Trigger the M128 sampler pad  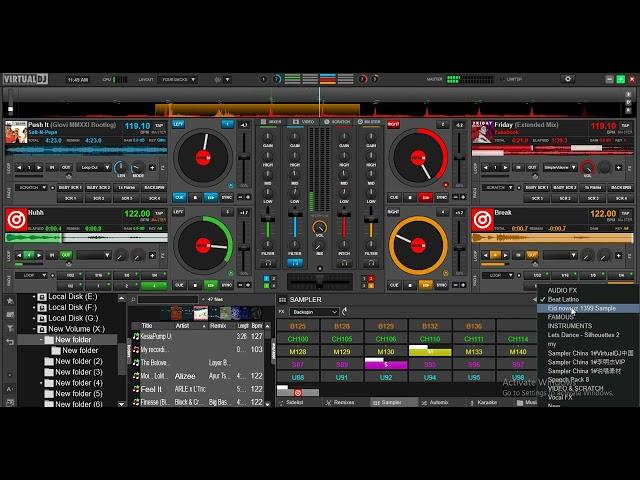298,352
